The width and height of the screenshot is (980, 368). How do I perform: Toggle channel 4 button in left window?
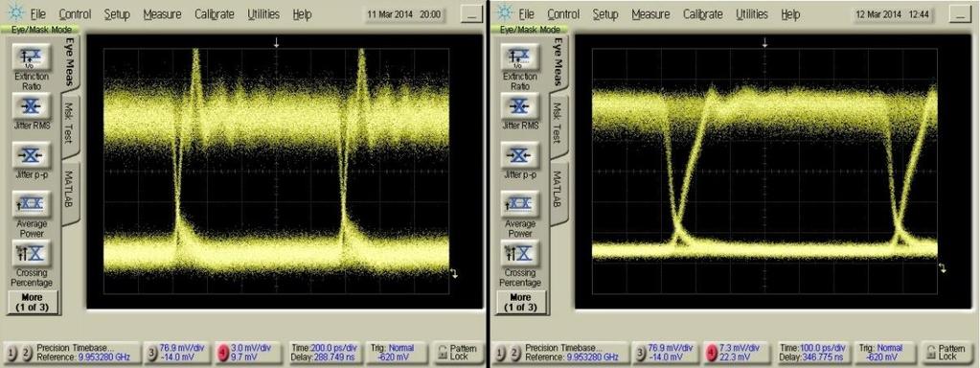(x=223, y=353)
